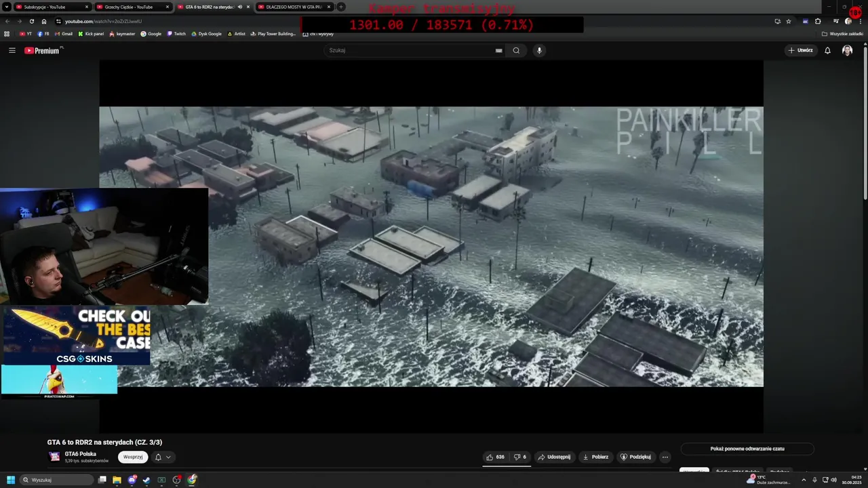
Task: Open tab search dropdown arrow
Action: [6, 7]
